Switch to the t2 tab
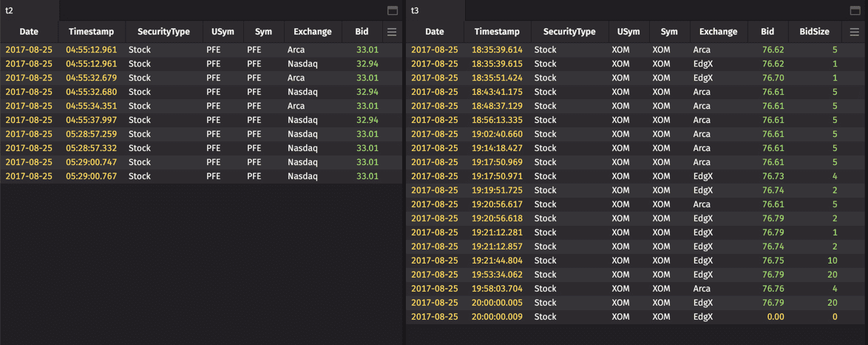868x345 pixels. click(10, 10)
